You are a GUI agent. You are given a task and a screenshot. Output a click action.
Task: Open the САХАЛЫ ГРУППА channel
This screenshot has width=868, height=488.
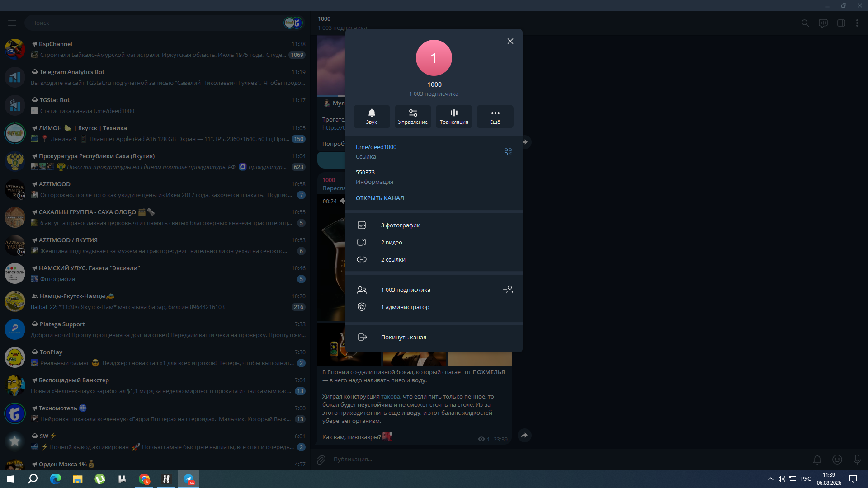click(x=155, y=217)
